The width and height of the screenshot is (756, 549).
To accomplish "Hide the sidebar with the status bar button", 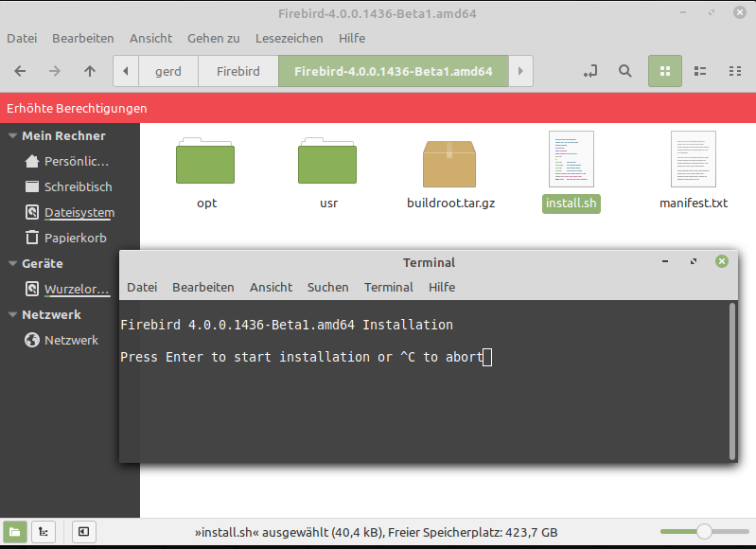I will tap(84, 532).
